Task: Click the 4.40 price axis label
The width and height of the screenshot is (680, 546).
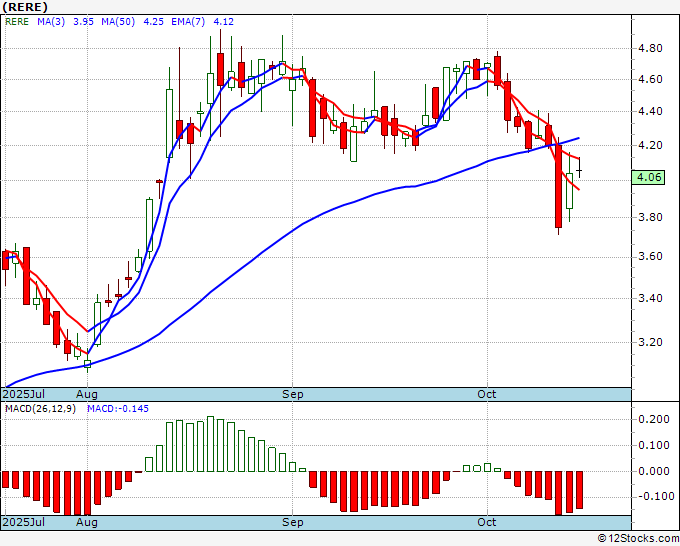Action: (x=650, y=111)
